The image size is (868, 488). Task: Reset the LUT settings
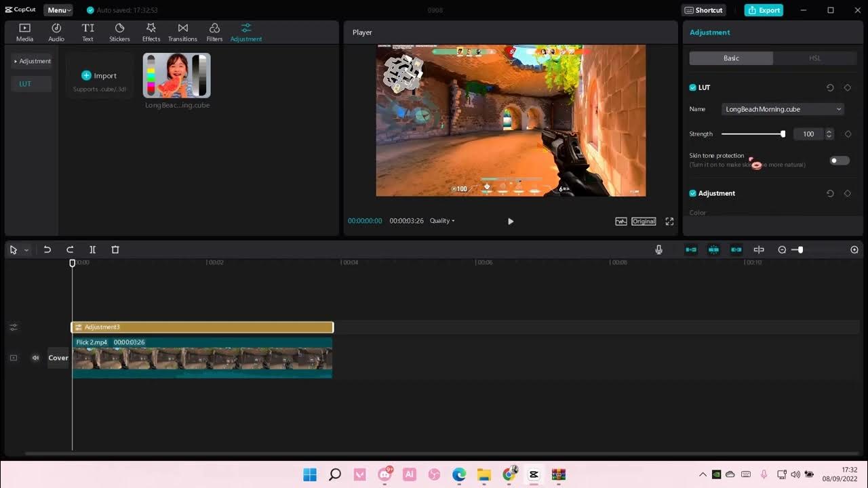point(830,87)
